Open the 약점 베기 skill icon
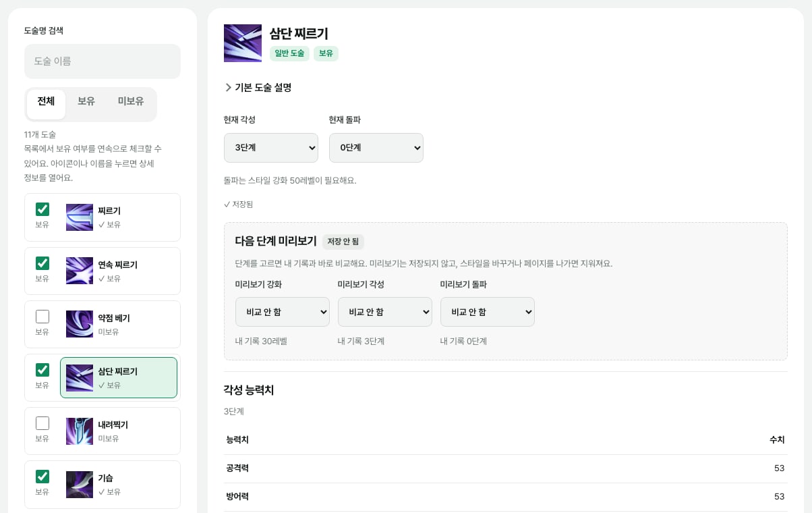812x513 pixels. [x=80, y=324]
